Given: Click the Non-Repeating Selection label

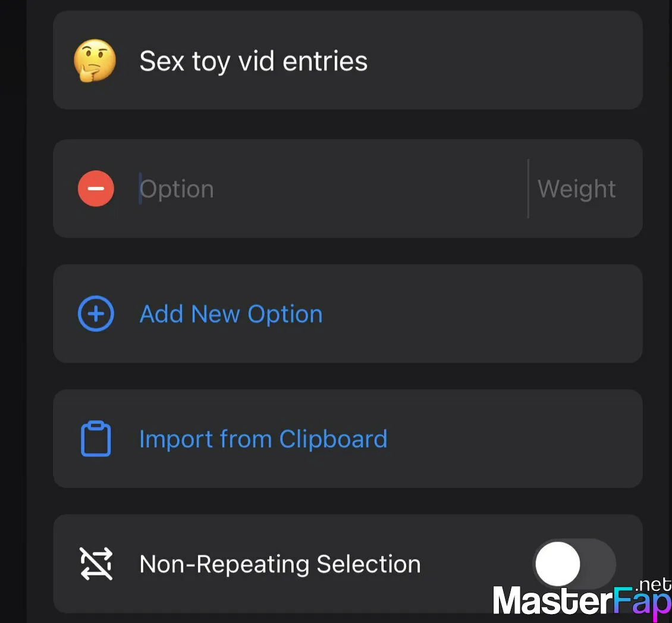Looking at the screenshot, I should (280, 564).
